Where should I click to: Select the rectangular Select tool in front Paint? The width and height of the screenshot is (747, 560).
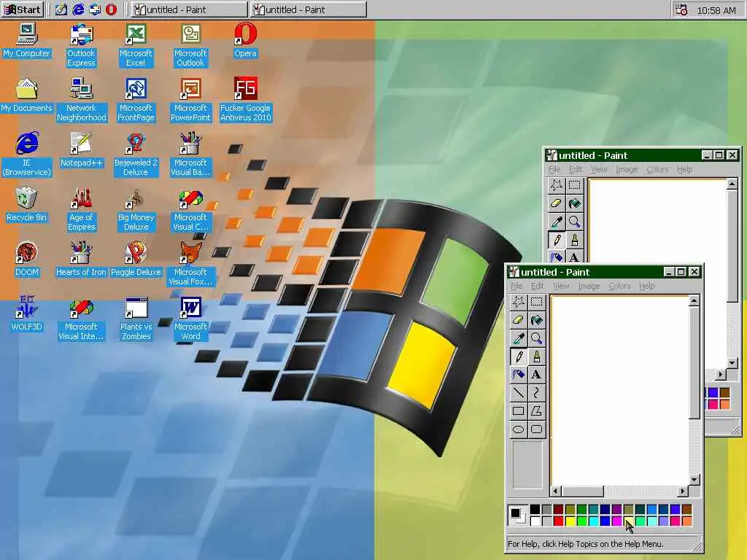[x=536, y=302]
